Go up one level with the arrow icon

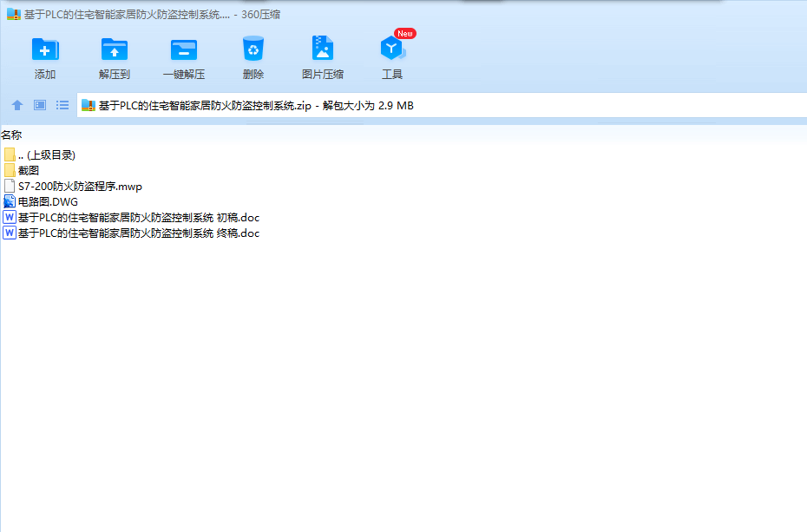(x=17, y=106)
